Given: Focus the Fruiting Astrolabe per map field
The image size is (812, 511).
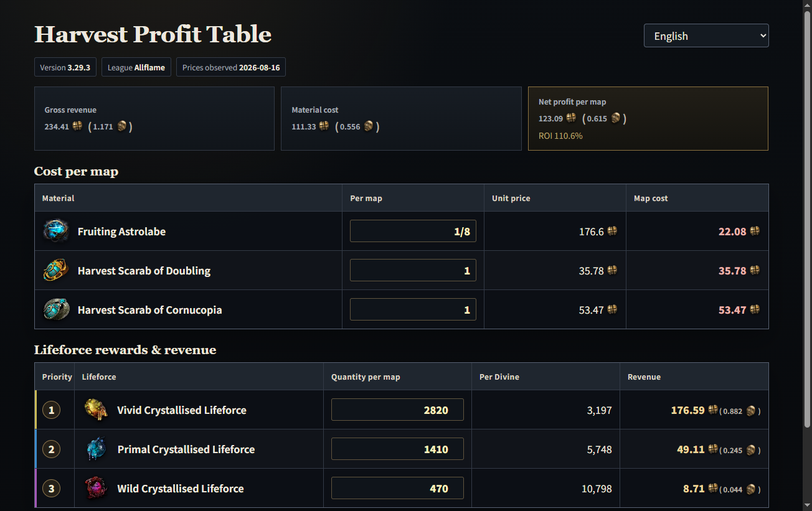Looking at the screenshot, I should (x=413, y=231).
